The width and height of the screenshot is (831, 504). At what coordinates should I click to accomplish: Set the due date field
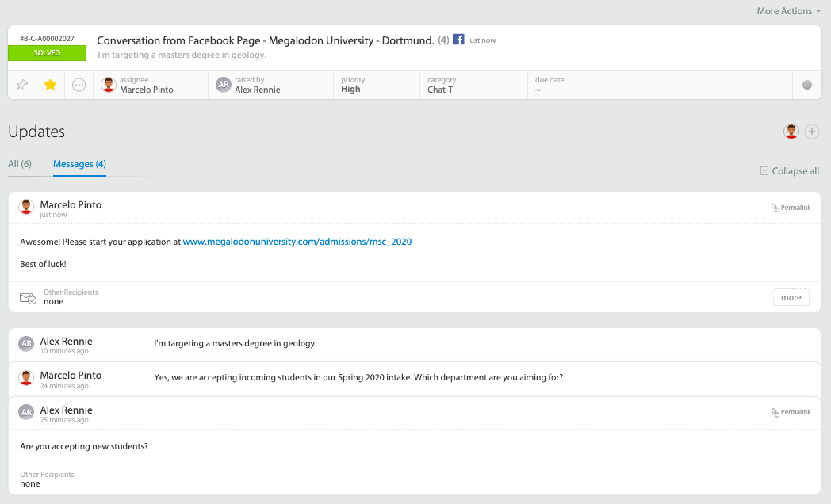660,85
